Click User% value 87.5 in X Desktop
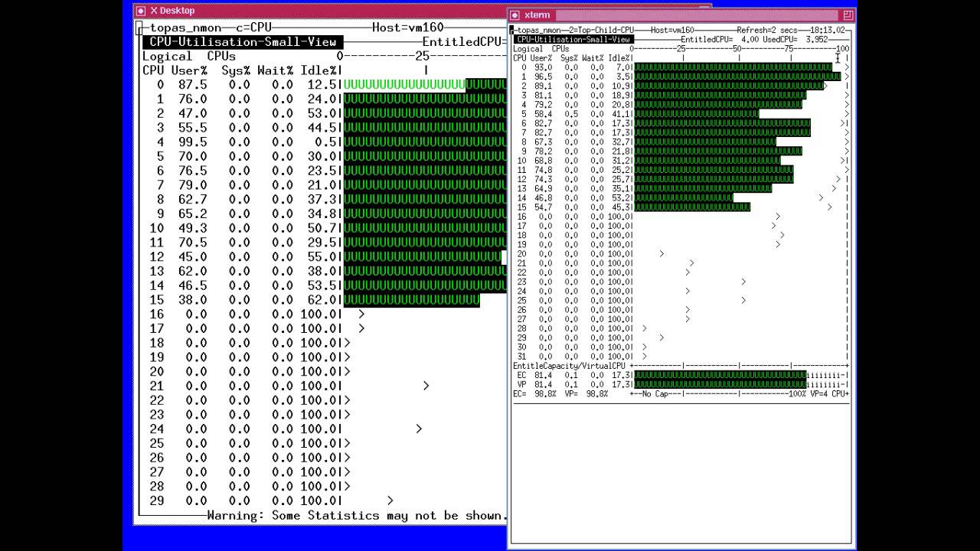The height and width of the screenshot is (551, 980). 192,85
